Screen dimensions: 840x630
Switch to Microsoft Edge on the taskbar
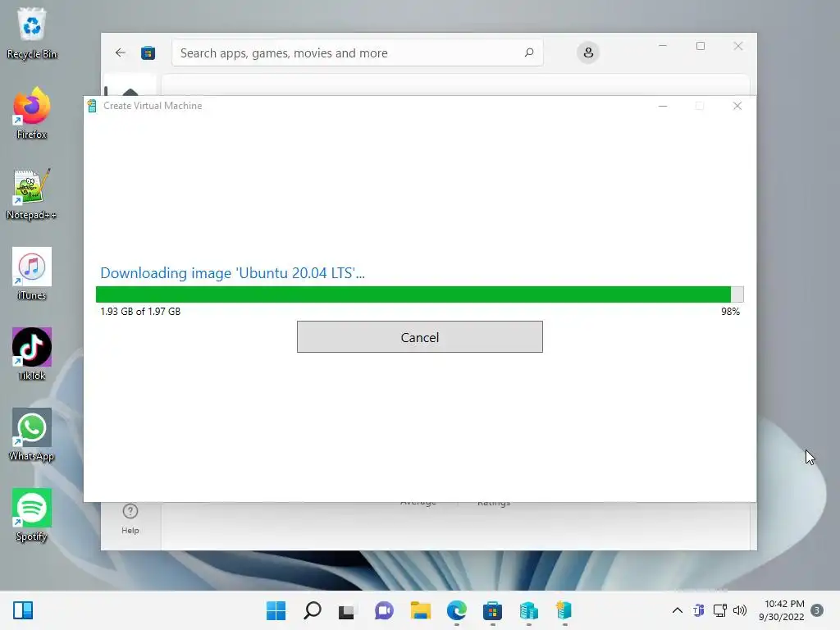[456, 610]
